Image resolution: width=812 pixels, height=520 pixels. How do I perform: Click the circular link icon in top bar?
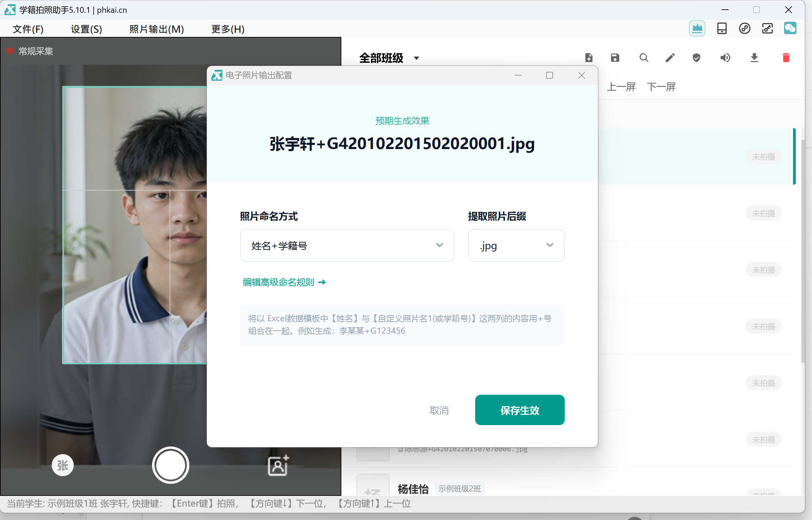[744, 28]
